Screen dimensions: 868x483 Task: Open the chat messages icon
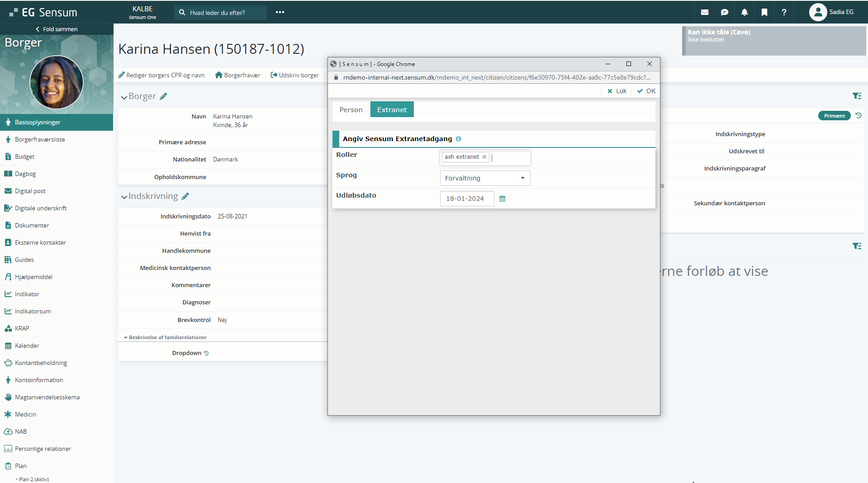(x=724, y=12)
